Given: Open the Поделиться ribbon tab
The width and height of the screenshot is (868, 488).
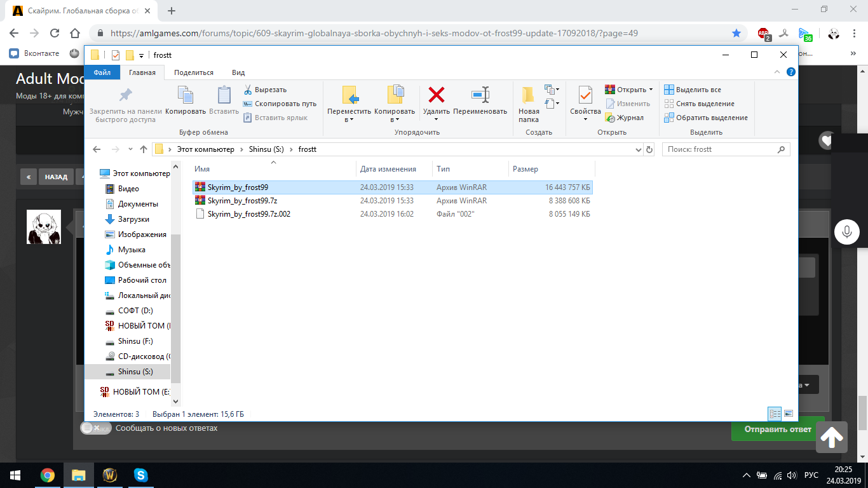Looking at the screenshot, I should [x=193, y=72].
